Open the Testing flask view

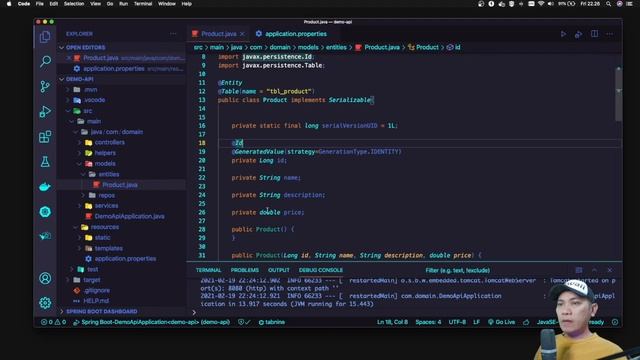[x=45, y=162]
